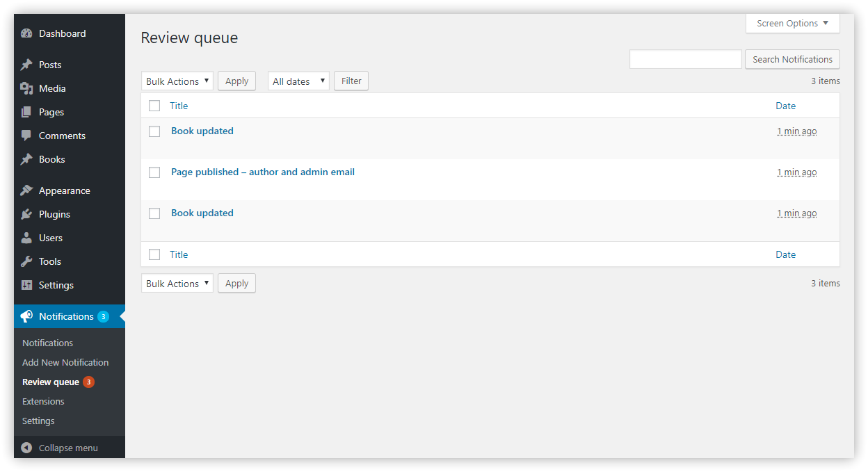
Task: Click the Dashboard gauge icon
Action: tap(26, 33)
